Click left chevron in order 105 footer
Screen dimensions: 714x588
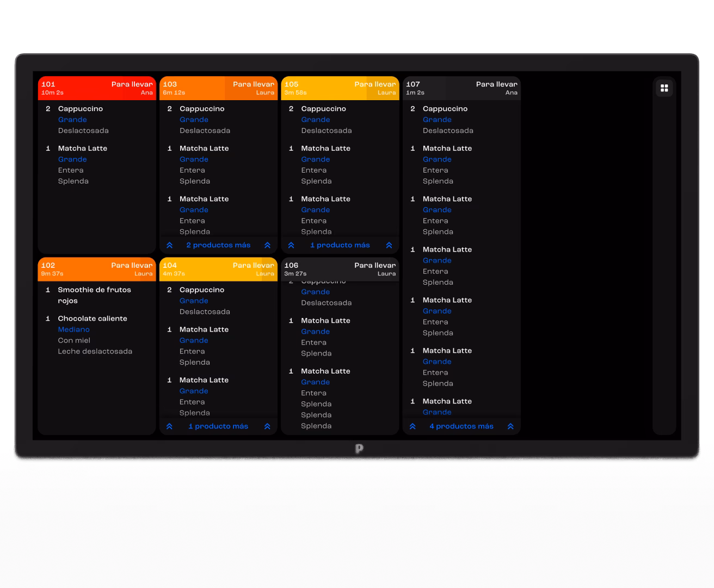291,246
